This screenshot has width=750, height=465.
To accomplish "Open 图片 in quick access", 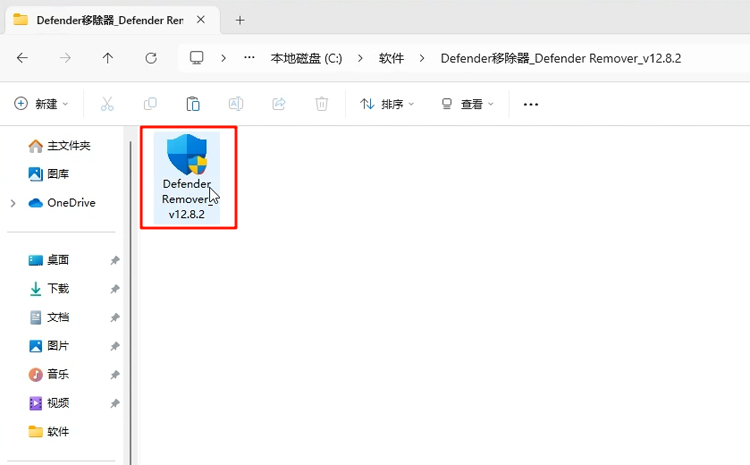I will [x=49, y=346].
